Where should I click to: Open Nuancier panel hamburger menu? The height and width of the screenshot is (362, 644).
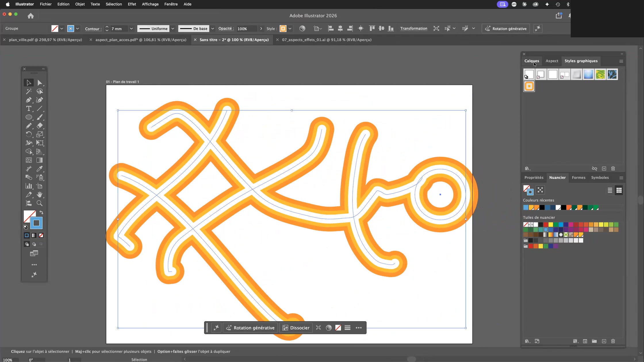pos(621,178)
